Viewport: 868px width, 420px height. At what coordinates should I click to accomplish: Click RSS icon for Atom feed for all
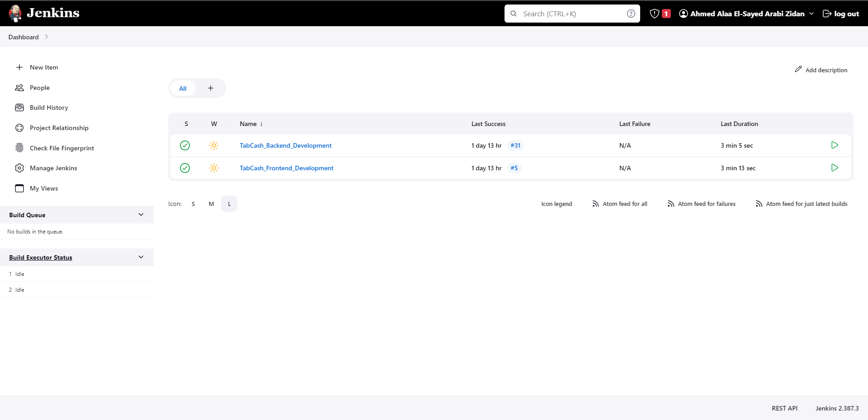[x=595, y=204]
